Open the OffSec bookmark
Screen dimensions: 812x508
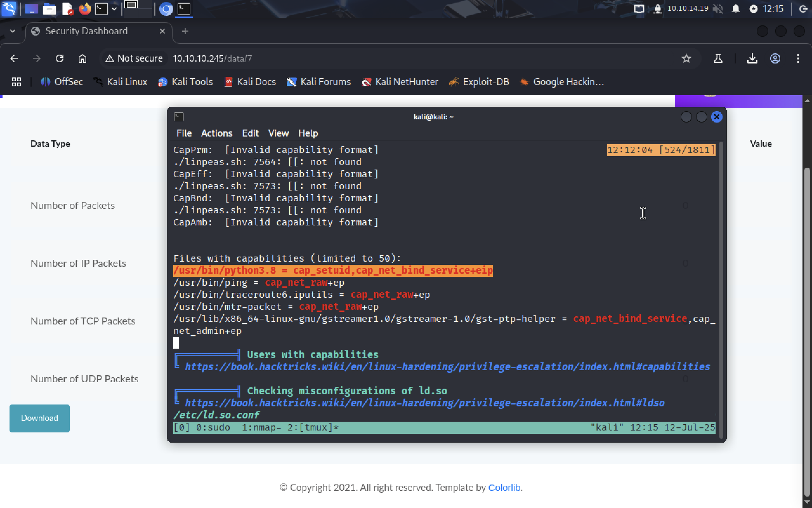(x=62, y=82)
